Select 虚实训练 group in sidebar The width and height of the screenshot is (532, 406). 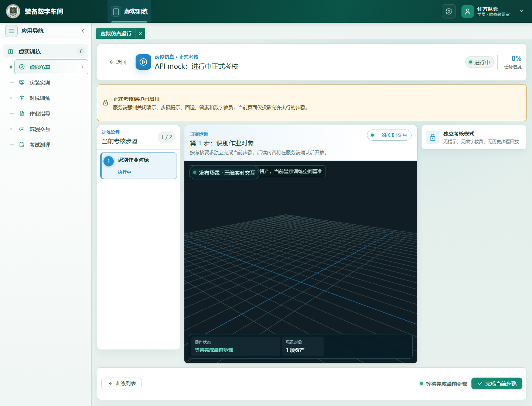[x=45, y=51]
